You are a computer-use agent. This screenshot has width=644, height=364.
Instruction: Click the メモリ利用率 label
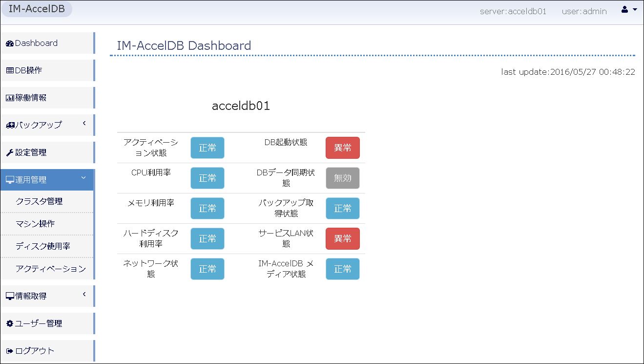tap(151, 203)
